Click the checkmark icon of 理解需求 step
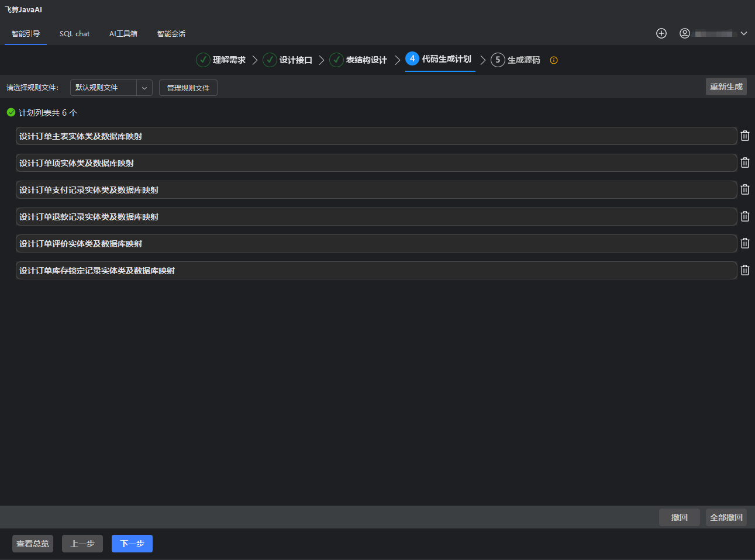 click(x=203, y=60)
